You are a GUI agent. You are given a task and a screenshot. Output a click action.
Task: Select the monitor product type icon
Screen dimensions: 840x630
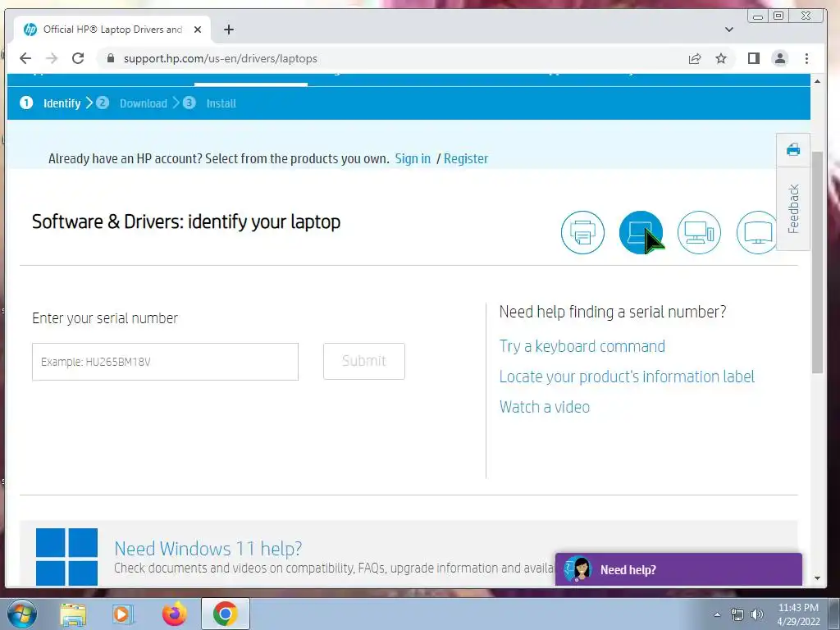(x=757, y=232)
